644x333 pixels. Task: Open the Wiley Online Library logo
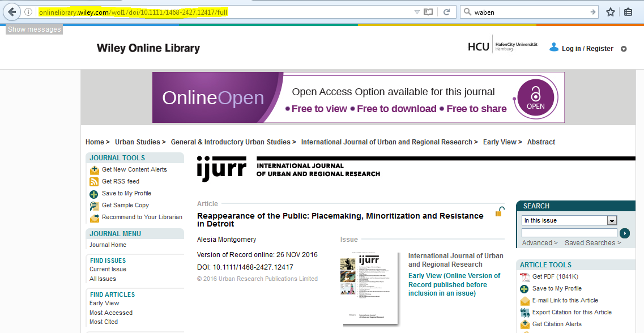[148, 48]
